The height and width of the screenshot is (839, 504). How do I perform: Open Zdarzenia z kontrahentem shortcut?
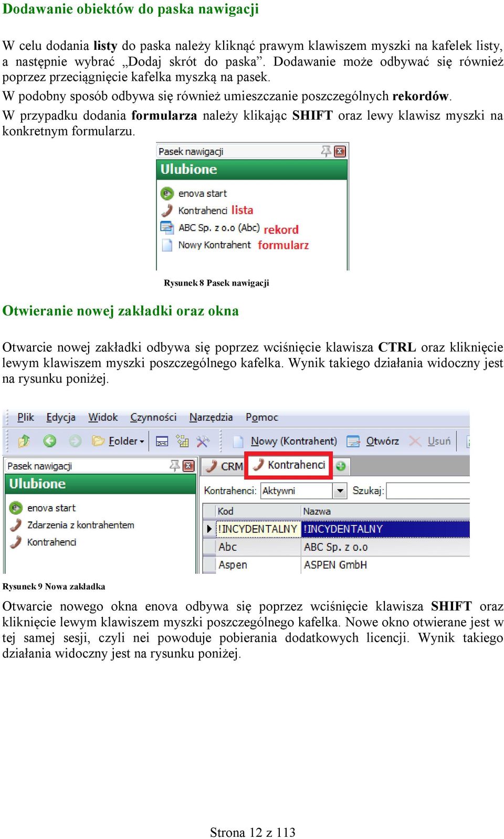(72, 525)
